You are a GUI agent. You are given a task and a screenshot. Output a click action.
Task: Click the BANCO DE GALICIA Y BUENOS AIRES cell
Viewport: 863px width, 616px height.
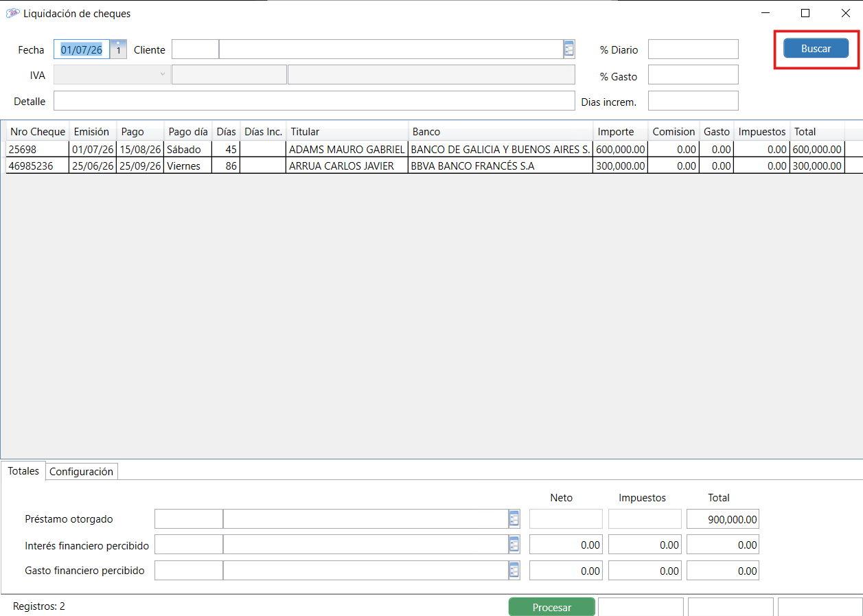point(500,149)
